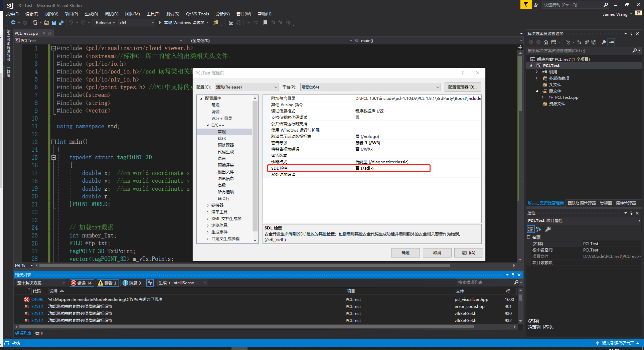
Task: Collapse the main() function outline box
Action: click(53, 142)
